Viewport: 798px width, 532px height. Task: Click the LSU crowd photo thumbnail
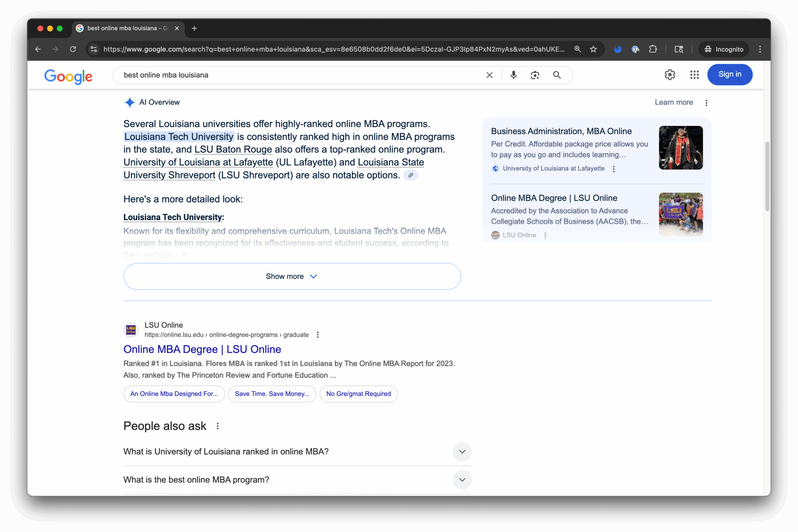coord(680,214)
